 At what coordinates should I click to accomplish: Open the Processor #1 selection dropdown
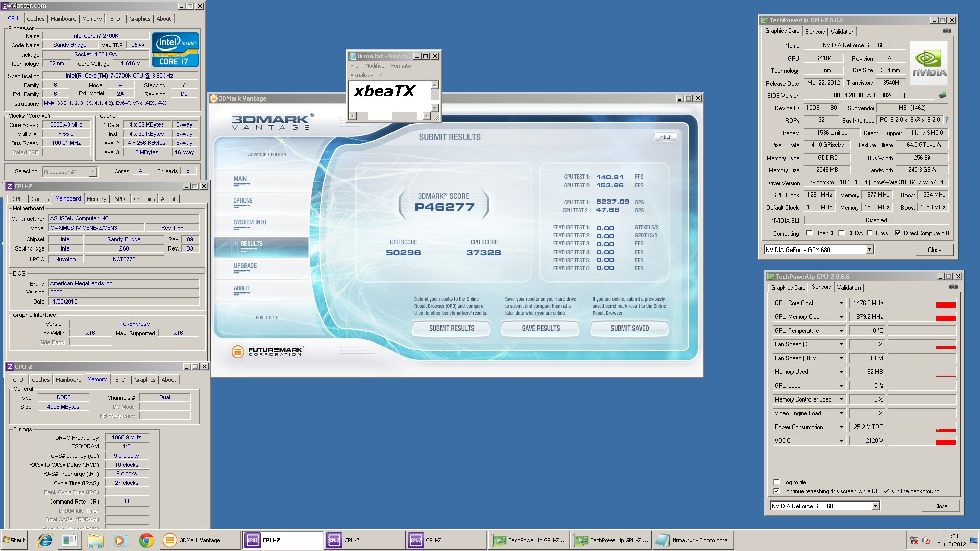pyautogui.click(x=93, y=172)
